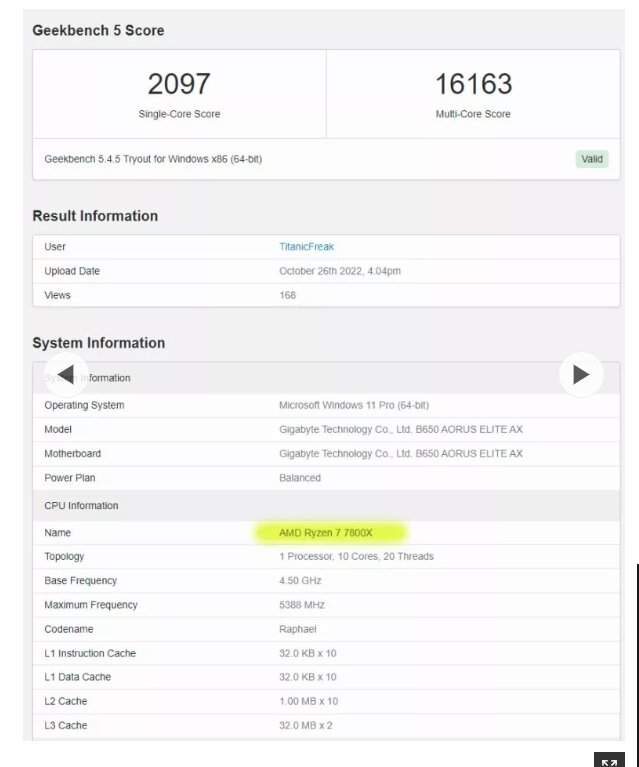This screenshot has width=639, height=767.
Task: Click the L1 Instruction Cache label
Action: click(90, 654)
